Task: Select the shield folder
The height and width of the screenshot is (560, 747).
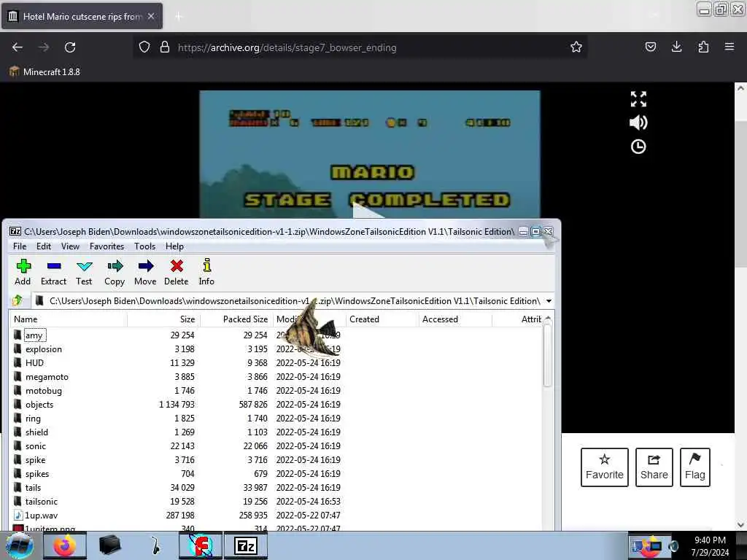Action: point(36,432)
